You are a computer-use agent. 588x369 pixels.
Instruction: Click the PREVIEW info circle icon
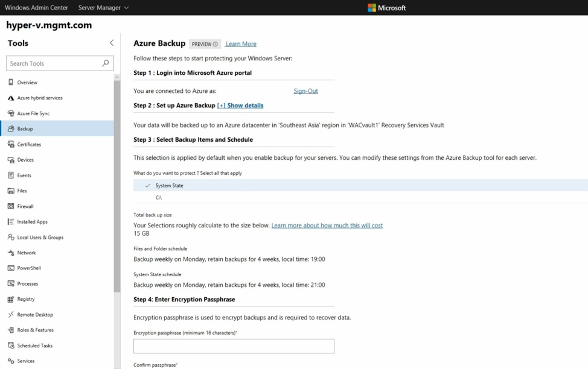coord(216,44)
